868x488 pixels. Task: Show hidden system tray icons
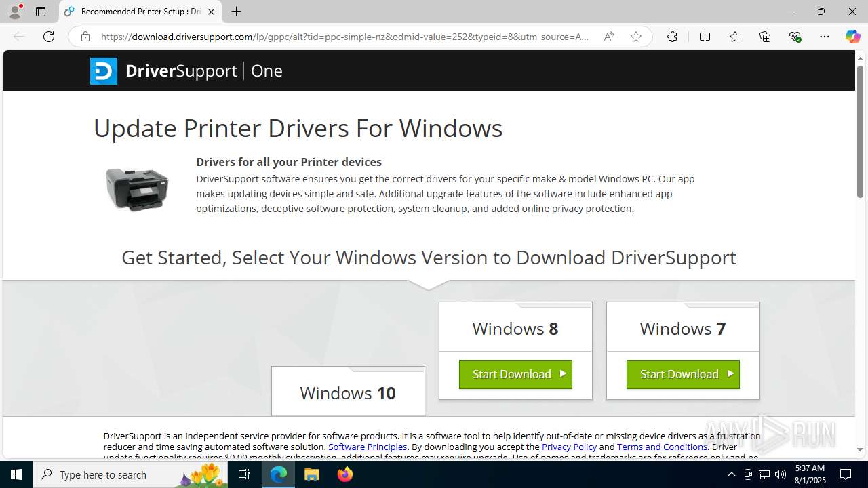tap(731, 474)
